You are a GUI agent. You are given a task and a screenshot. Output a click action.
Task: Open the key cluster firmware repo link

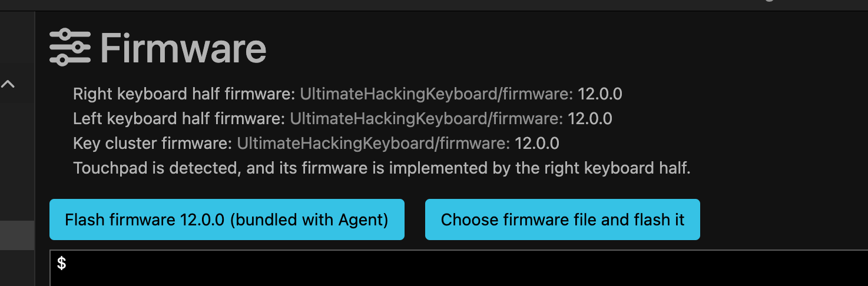[373, 144]
